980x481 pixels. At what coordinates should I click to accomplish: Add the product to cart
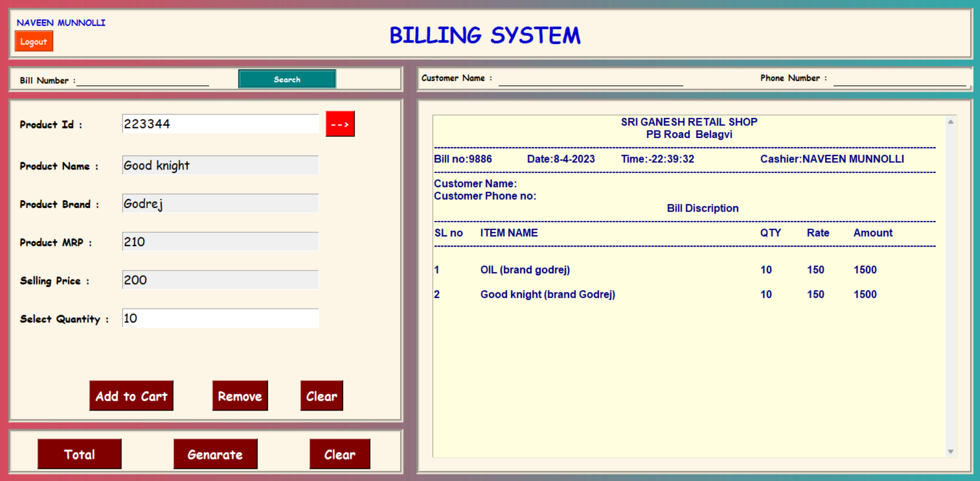(x=131, y=396)
